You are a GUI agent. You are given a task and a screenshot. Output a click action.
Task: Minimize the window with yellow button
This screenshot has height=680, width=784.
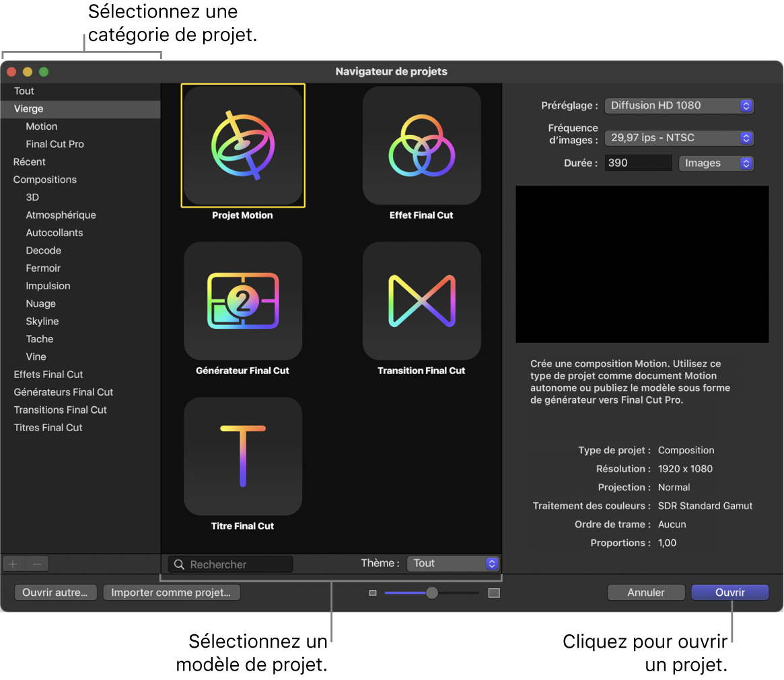point(28,72)
